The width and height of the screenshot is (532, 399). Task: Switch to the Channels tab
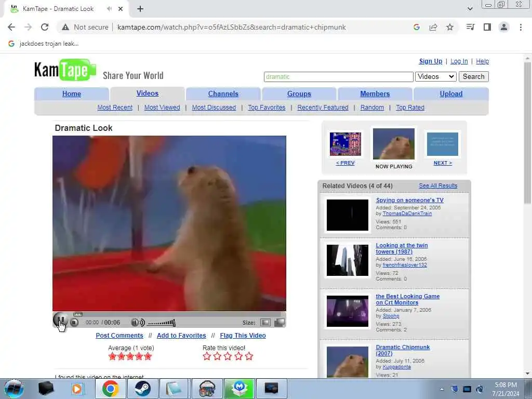click(x=223, y=94)
